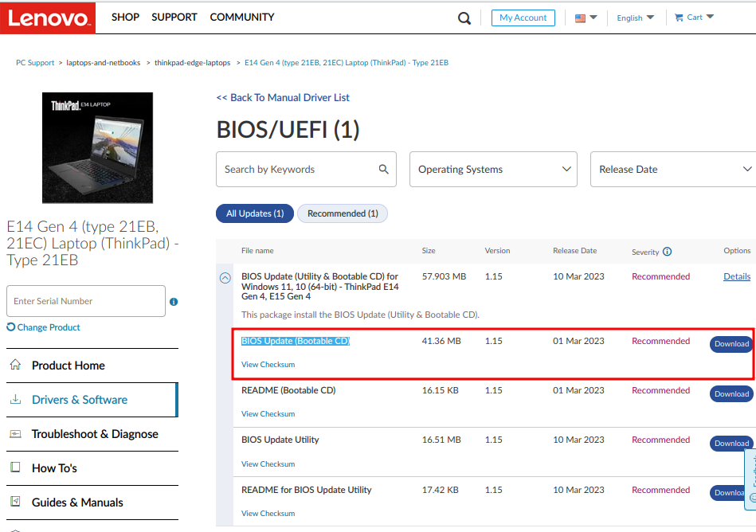Click the Feedback side tab
The width and height of the screenshot is (756, 532).
point(750,479)
